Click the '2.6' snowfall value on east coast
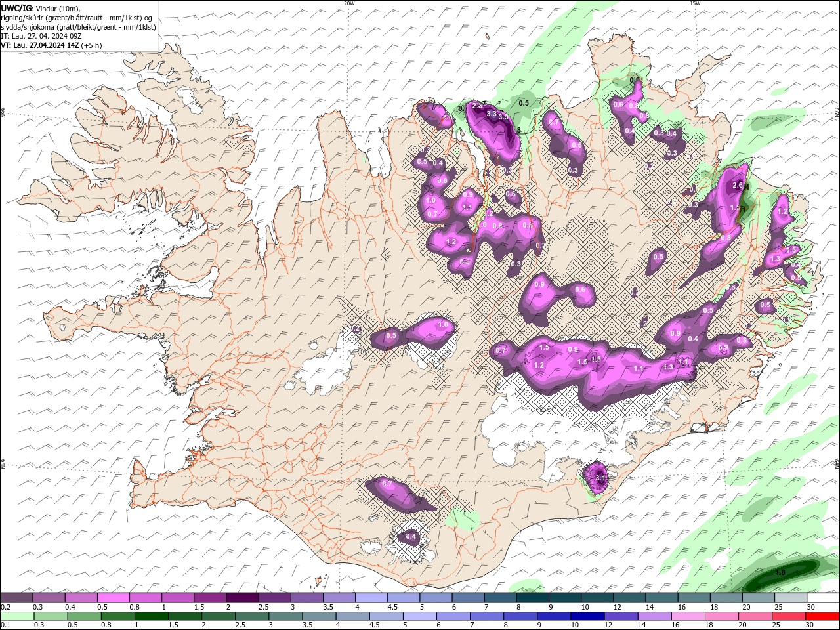The image size is (840, 630). pyautogui.click(x=737, y=186)
